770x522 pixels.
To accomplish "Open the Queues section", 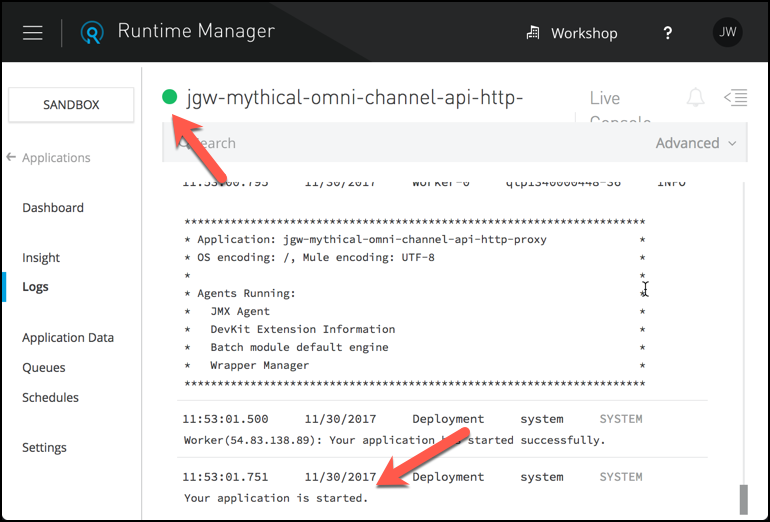I will [44, 368].
